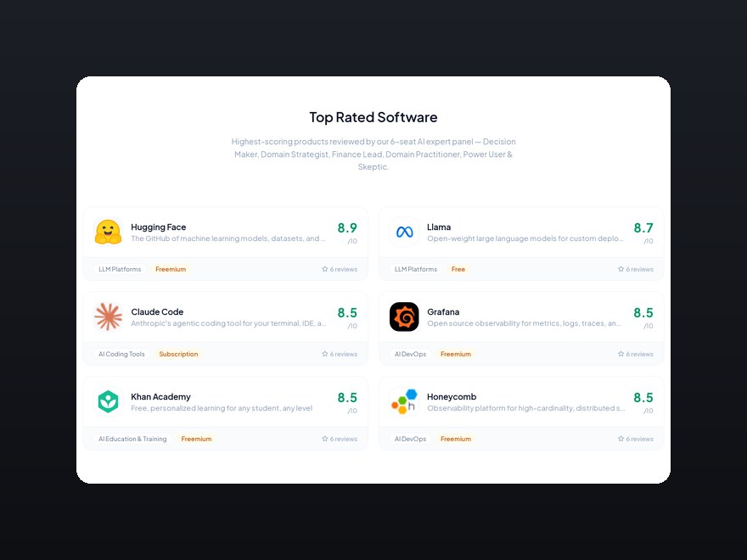This screenshot has width=747, height=560.
Task: Open 6 reviews on Khan Academy card
Action: click(x=340, y=439)
